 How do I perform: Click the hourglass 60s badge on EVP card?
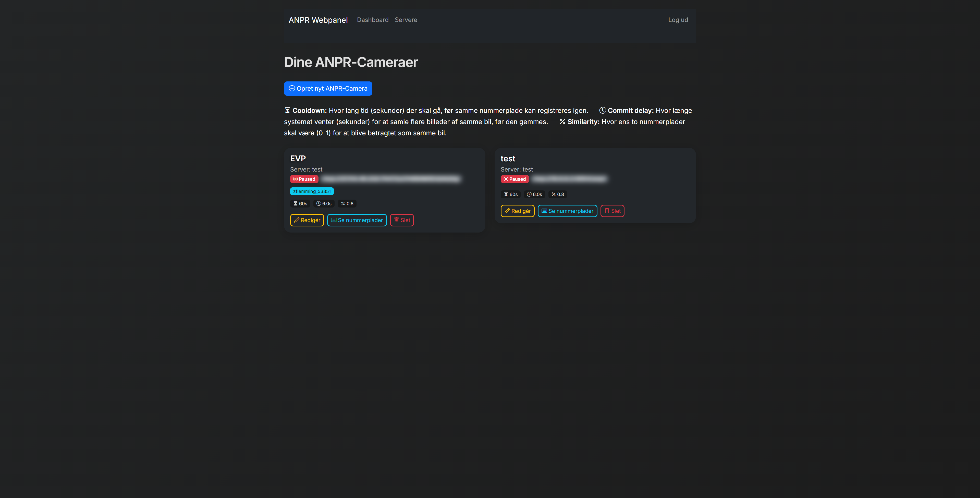coord(300,204)
